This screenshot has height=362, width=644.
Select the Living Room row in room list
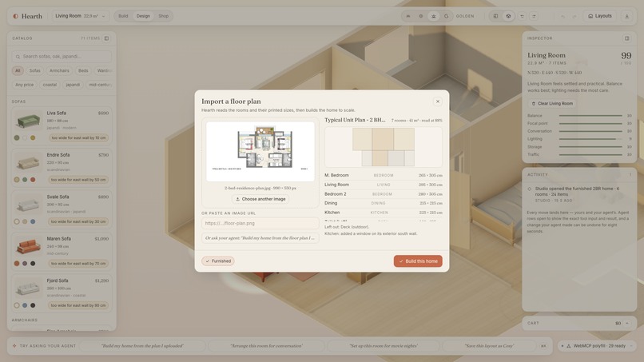click(x=384, y=185)
